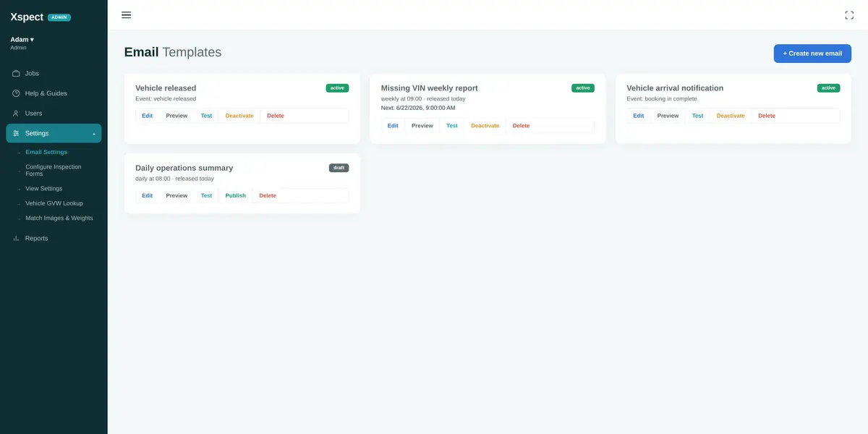Click the Reports bar chart icon

[16, 238]
